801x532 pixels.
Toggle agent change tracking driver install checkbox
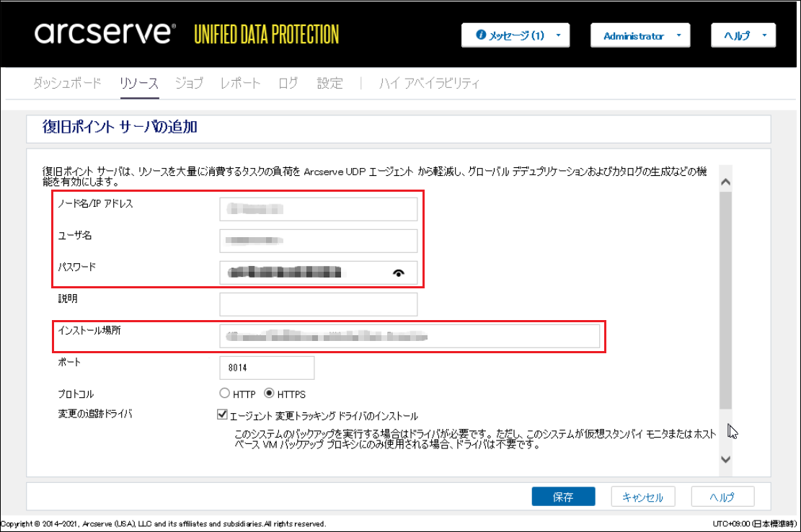point(222,414)
